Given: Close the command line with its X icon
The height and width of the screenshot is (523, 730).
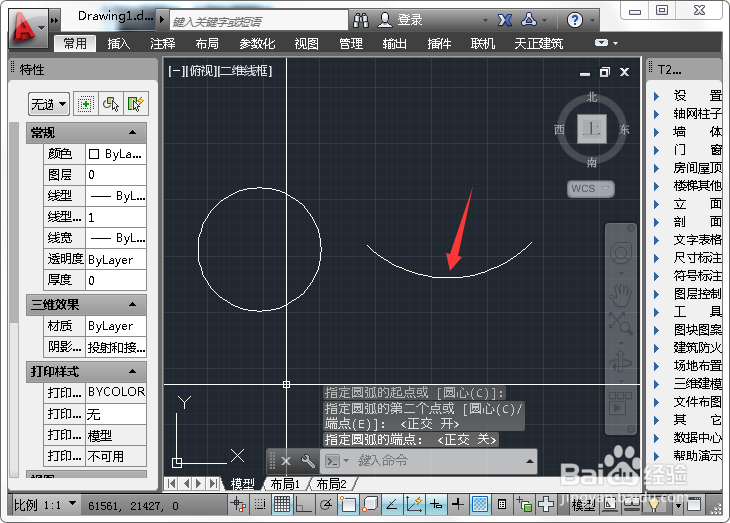Looking at the screenshot, I should pos(286,461).
